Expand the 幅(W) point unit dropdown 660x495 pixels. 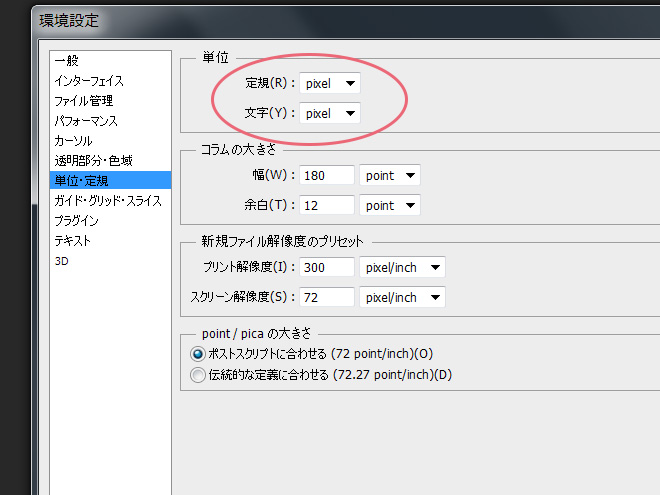pos(390,176)
